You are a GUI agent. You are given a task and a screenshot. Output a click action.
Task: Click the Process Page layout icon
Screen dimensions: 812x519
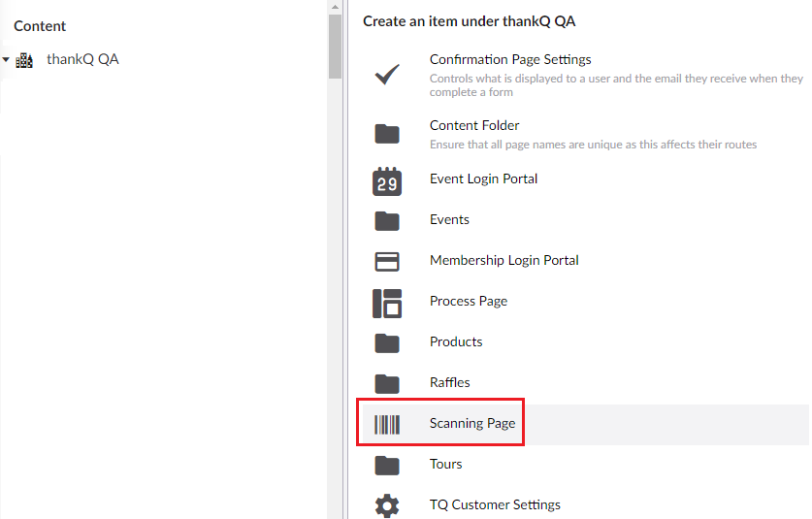click(387, 304)
